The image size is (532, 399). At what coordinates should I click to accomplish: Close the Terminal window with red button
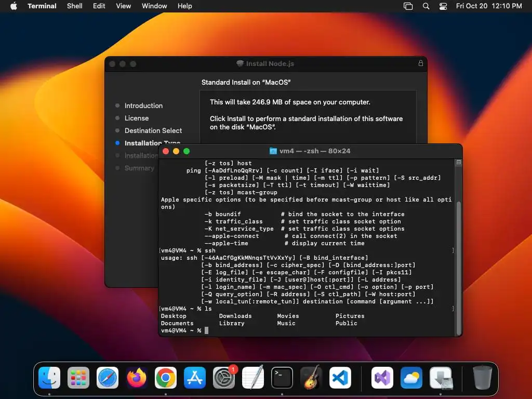[166, 151]
